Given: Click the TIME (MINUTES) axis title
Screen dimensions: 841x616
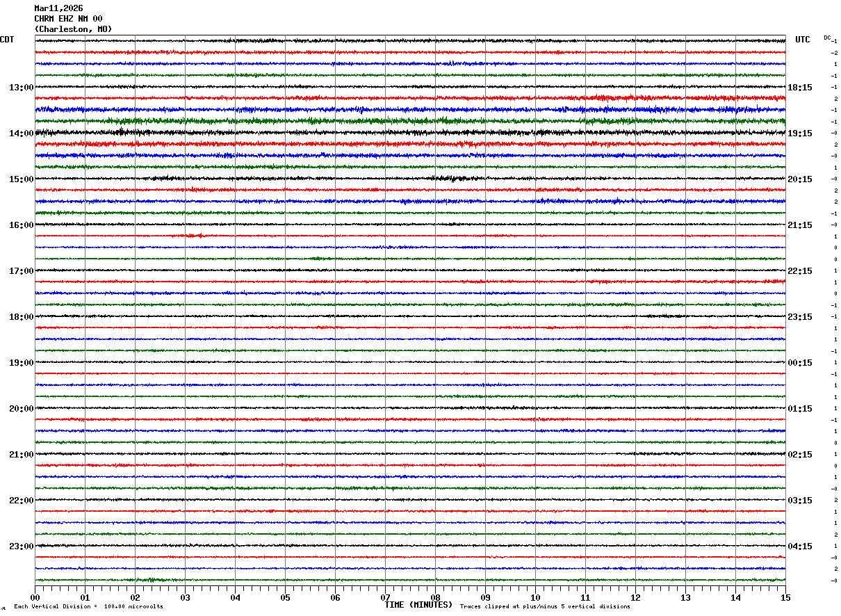Looking at the screenshot, I should (x=418, y=605).
